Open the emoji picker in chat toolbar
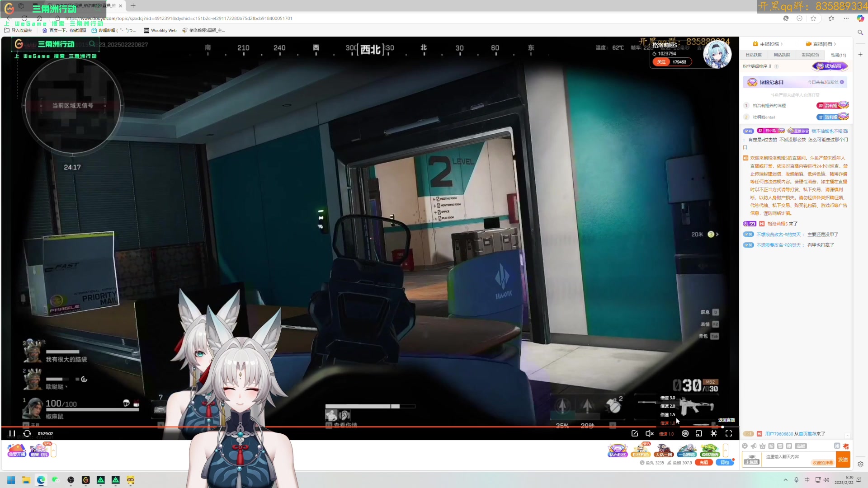868x488 pixels. [745, 446]
